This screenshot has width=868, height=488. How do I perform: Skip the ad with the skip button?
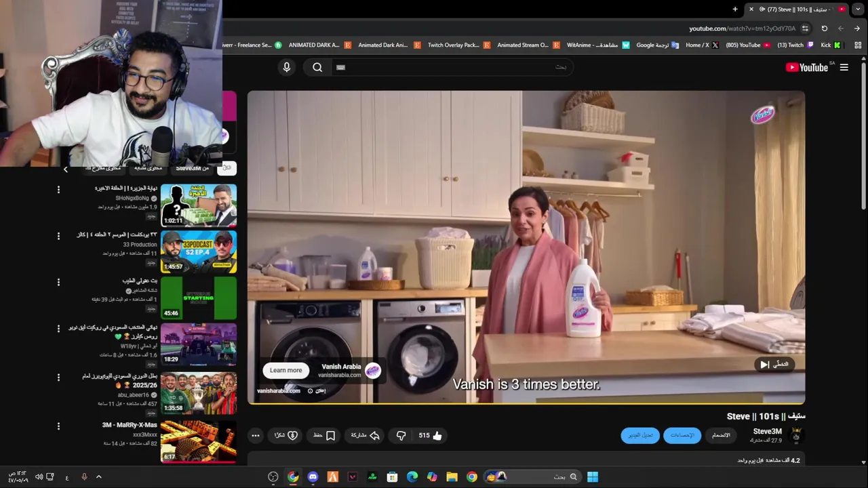pyautogui.click(x=774, y=365)
